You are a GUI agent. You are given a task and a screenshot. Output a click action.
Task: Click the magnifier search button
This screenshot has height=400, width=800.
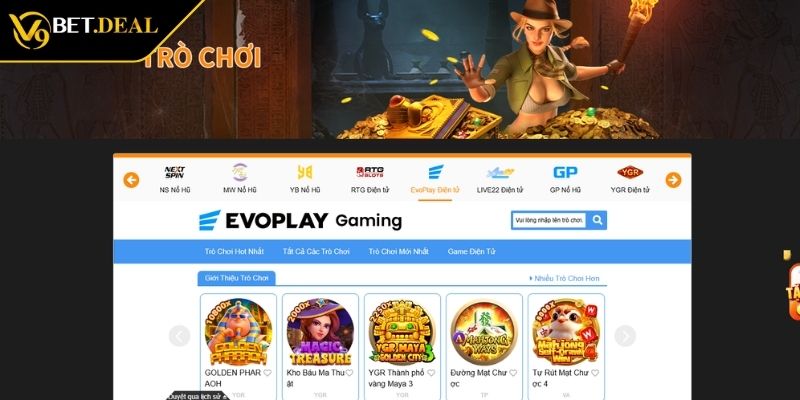coord(597,220)
